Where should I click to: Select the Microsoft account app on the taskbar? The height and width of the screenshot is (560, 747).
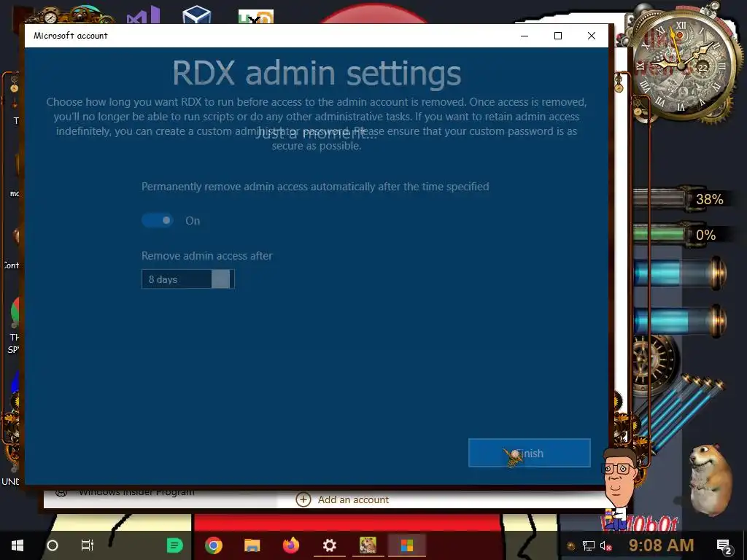click(x=406, y=545)
